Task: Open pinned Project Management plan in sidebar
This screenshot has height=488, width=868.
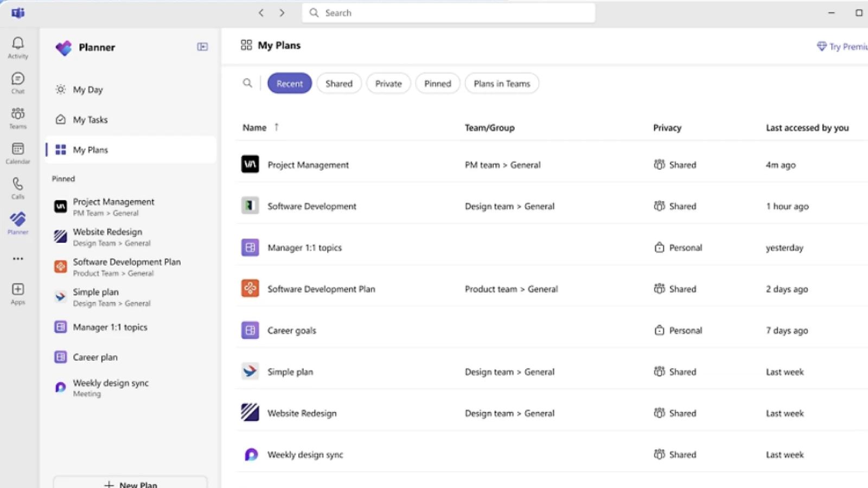Action: click(130, 207)
